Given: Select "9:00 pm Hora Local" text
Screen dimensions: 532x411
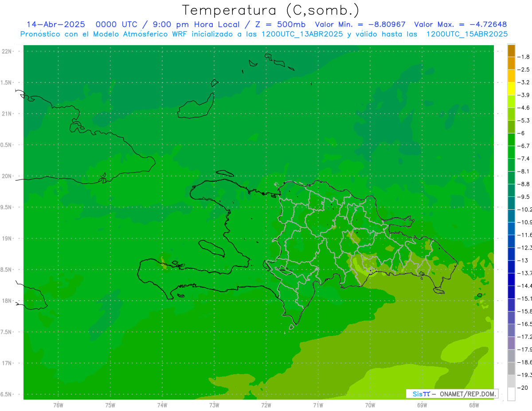Looking at the screenshot, I should pyautogui.click(x=196, y=24).
